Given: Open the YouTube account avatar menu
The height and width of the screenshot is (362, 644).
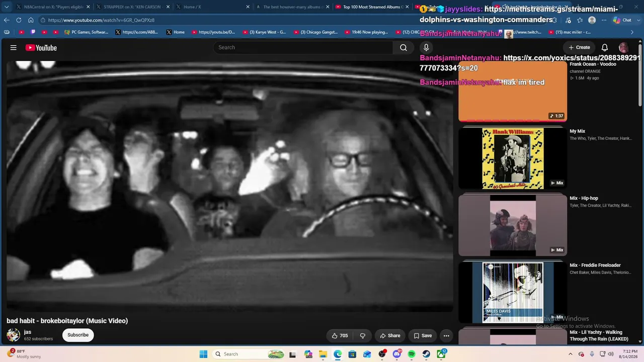Looking at the screenshot, I should tap(623, 47).
